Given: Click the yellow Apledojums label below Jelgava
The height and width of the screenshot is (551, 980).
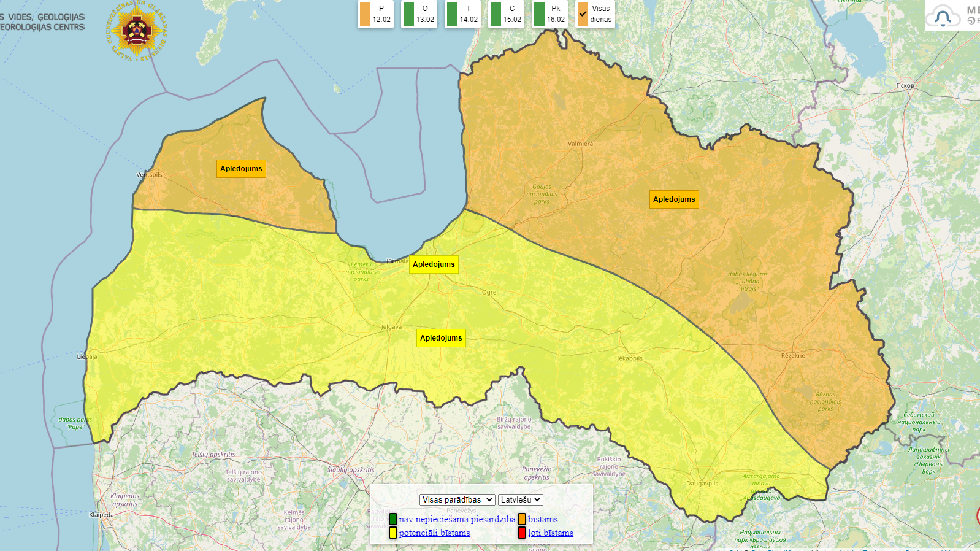Looking at the screenshot, I should pos(441,338).
